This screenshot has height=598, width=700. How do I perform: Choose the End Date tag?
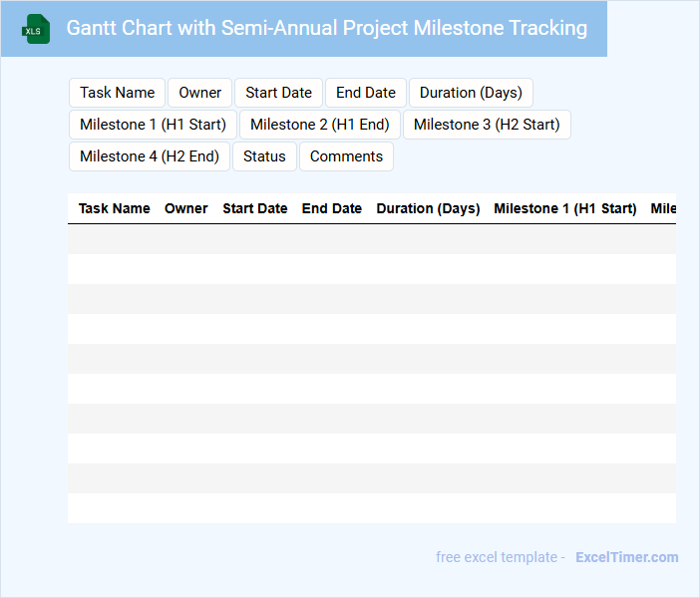point(366,93)
